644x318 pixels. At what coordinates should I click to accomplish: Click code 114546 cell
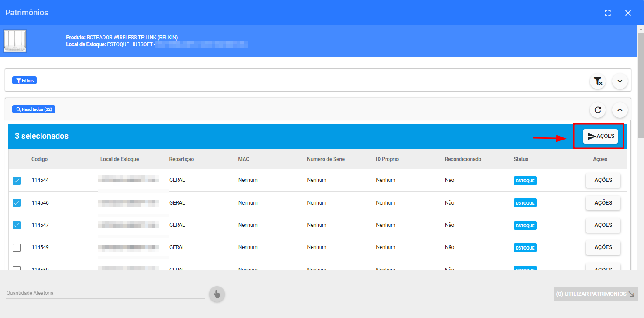pyautogui.click(x=40, y=203)
